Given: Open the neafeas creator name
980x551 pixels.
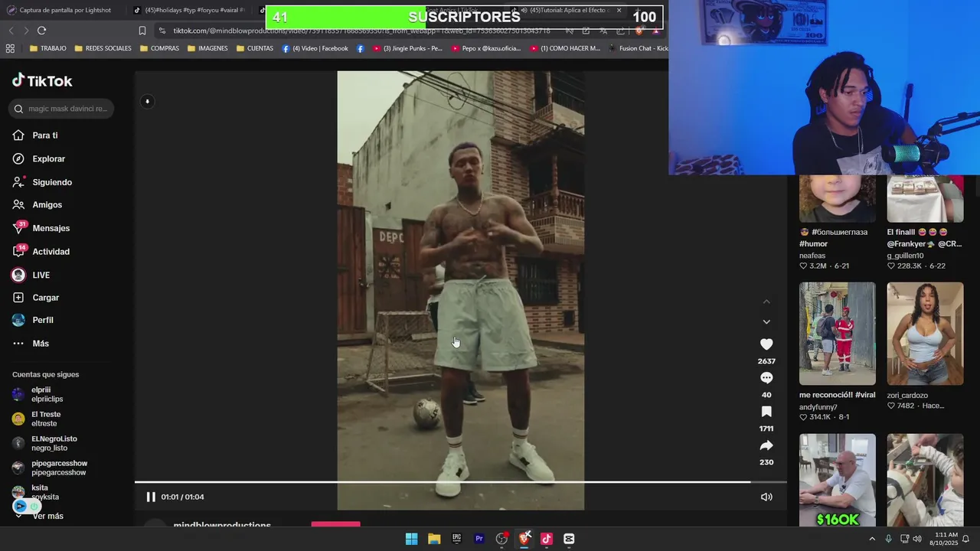Looking at the screenshot, I should (812, 256).
